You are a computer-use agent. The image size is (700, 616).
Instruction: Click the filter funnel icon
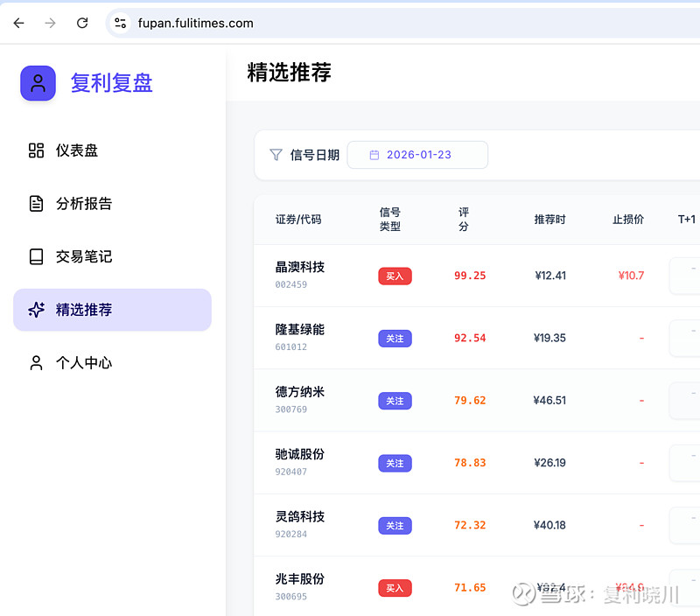pyautogui.click(x=276, y=155)
